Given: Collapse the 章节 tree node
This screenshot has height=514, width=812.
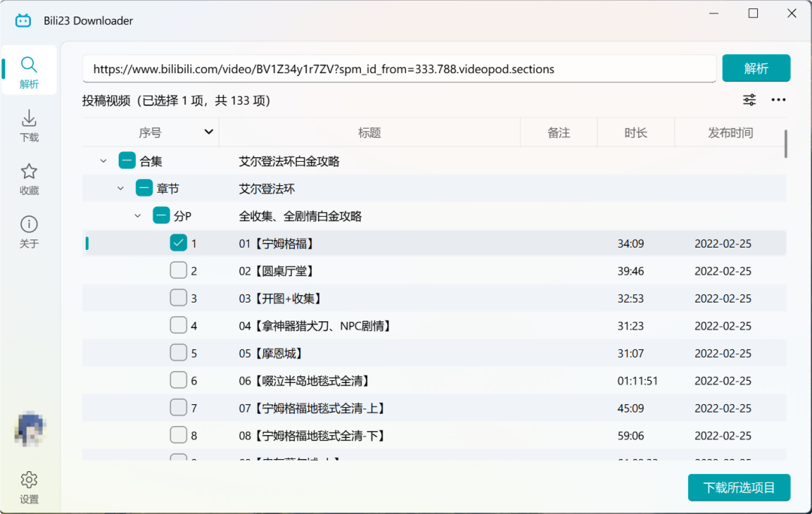Looking at the screenshot, I should click(x=120, y=189).
